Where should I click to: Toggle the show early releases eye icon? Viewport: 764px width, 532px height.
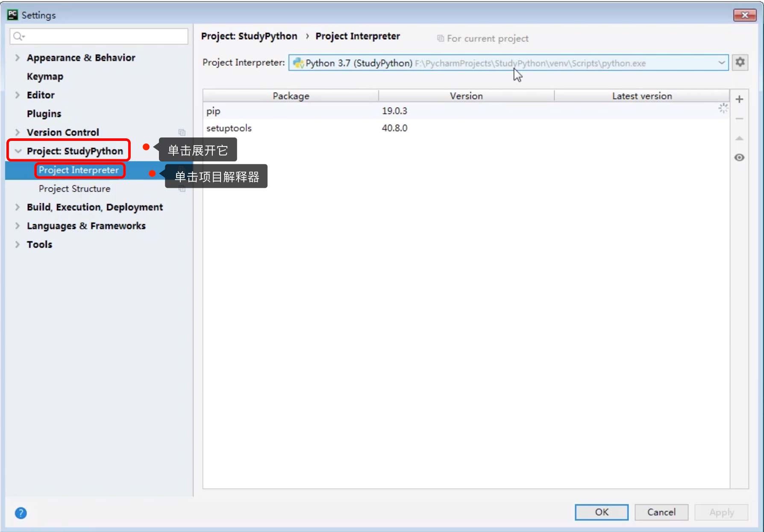[739, 158]
